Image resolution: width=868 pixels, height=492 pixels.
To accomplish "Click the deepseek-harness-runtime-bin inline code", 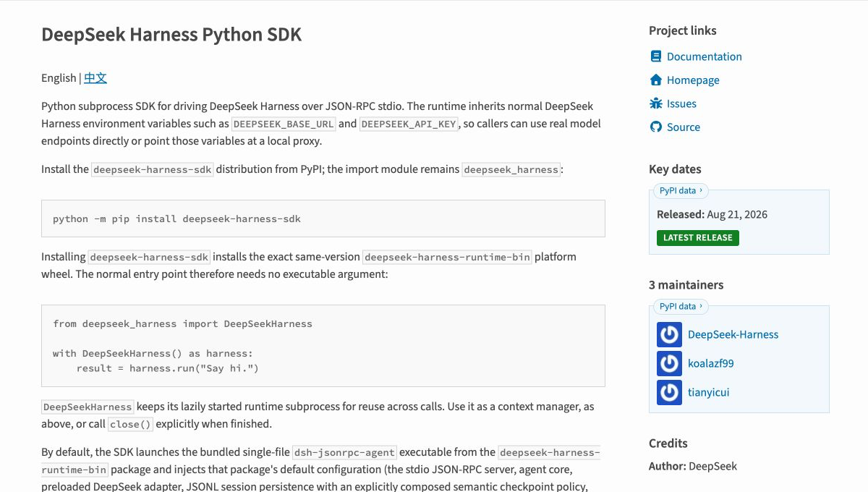I will coord(447,257).
